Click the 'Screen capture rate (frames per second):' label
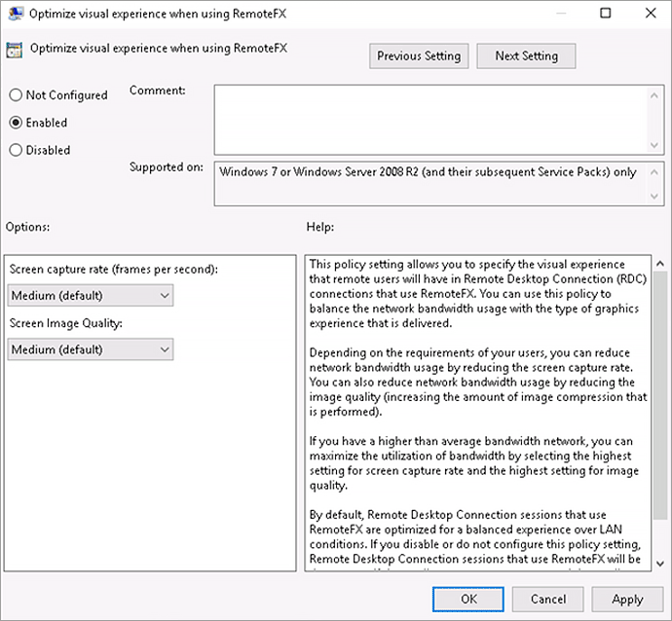 [x=114, y=270]
